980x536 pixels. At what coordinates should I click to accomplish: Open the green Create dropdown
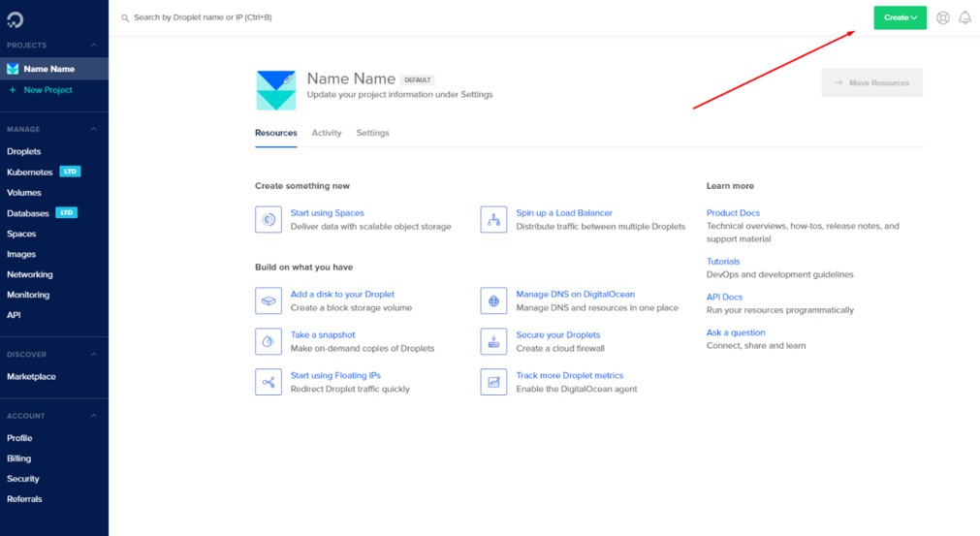coord(900,17)
